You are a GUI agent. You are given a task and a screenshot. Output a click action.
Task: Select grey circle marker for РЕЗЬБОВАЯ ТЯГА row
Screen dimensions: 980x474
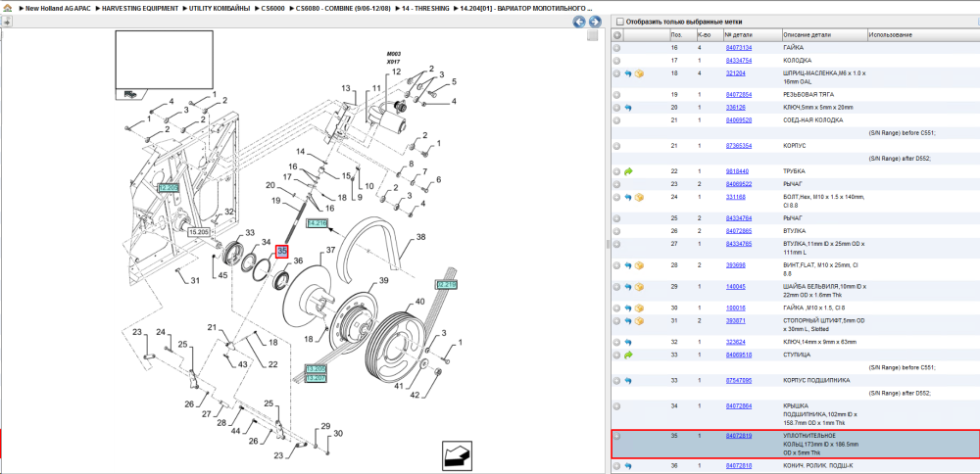(616, 95)
